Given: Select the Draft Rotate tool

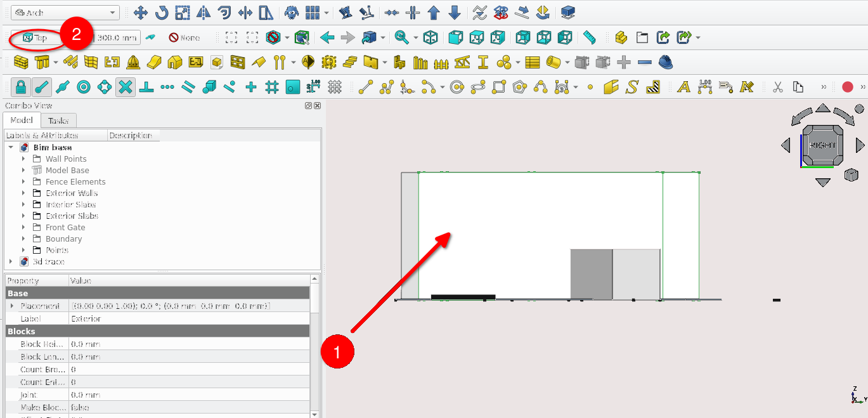Looking at the screenshot, I should click(162, 13).
